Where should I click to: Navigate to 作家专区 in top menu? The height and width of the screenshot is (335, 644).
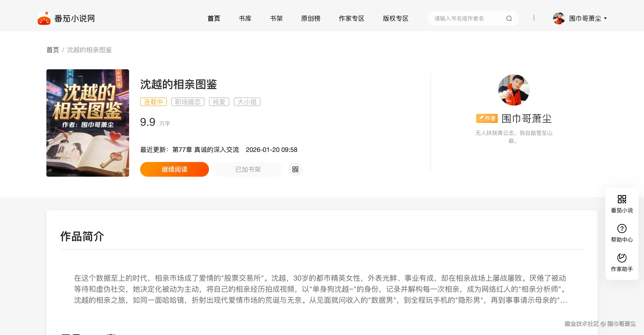coord(351,18)
